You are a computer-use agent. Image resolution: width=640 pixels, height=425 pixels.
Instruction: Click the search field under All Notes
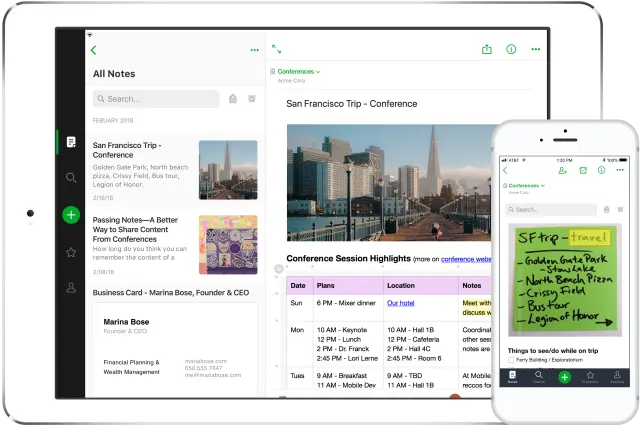point(156,99)
